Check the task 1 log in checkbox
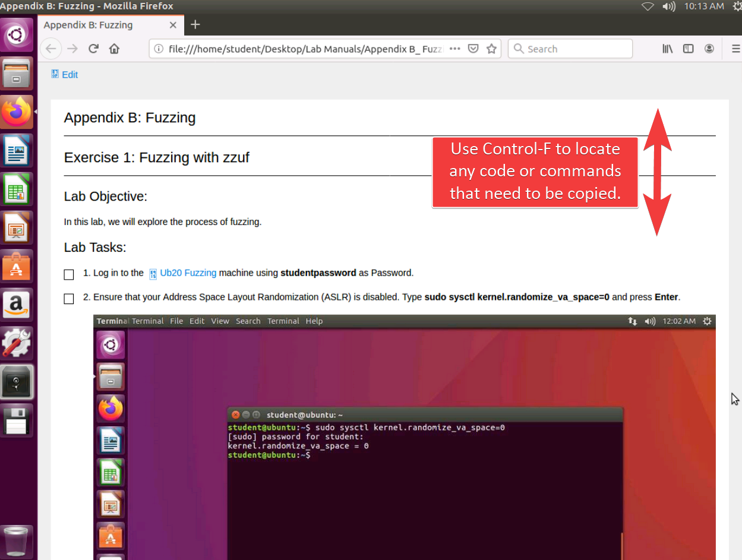 click(x=69, y=274)
